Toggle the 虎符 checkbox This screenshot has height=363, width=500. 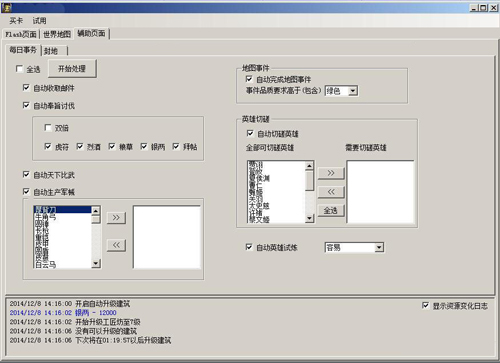[48, 146]
